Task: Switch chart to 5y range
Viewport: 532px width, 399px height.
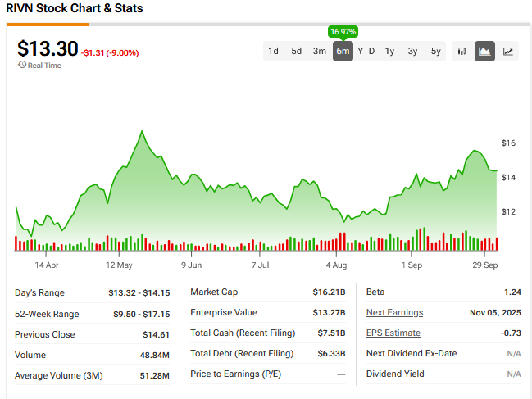Action: coord(435,51)
